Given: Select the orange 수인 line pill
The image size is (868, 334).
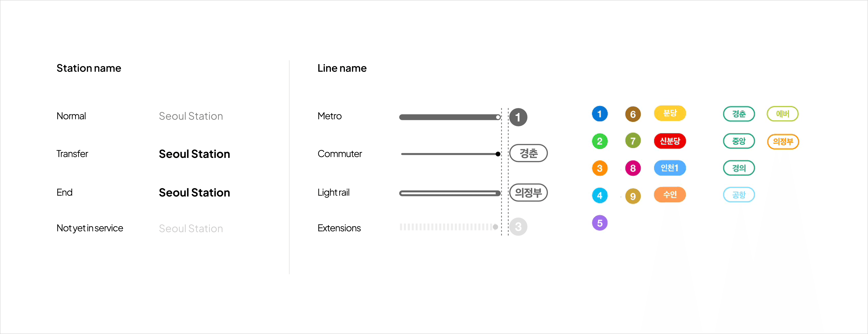Looking at the screenshot, I should pos(670,194).
